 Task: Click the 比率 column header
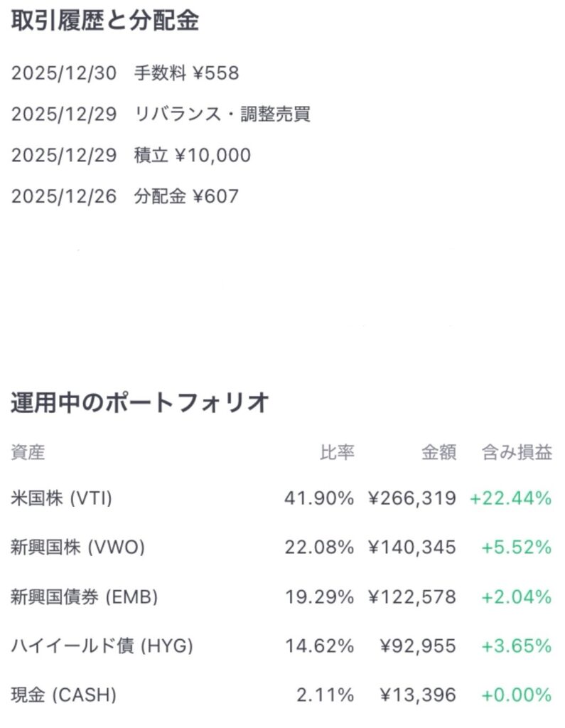tap(337, 453)
